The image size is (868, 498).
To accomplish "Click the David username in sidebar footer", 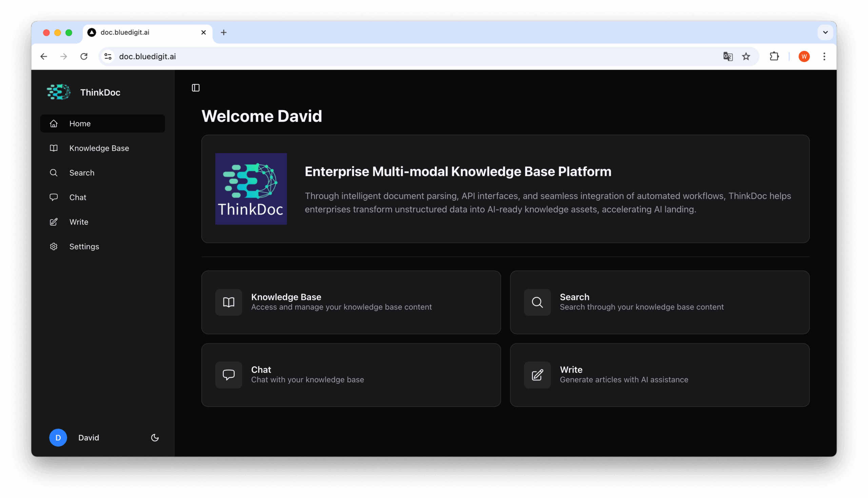I will pyautogui.click(x=88, y=437).
